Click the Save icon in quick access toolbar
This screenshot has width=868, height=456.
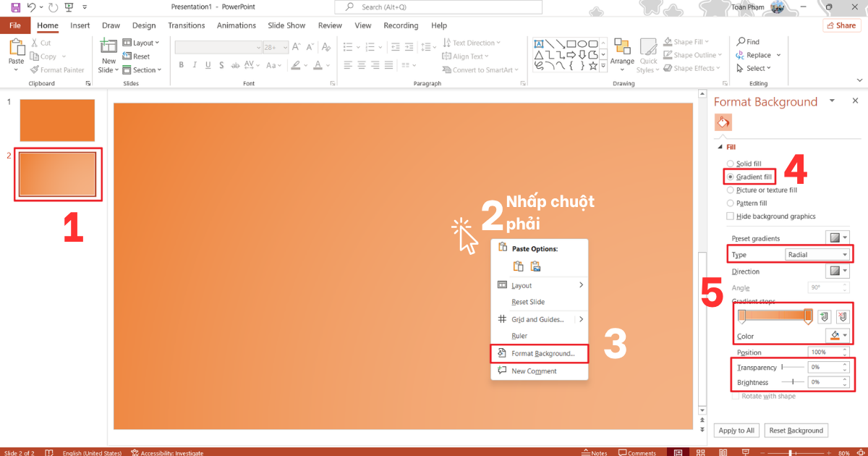tap(15, 7)
